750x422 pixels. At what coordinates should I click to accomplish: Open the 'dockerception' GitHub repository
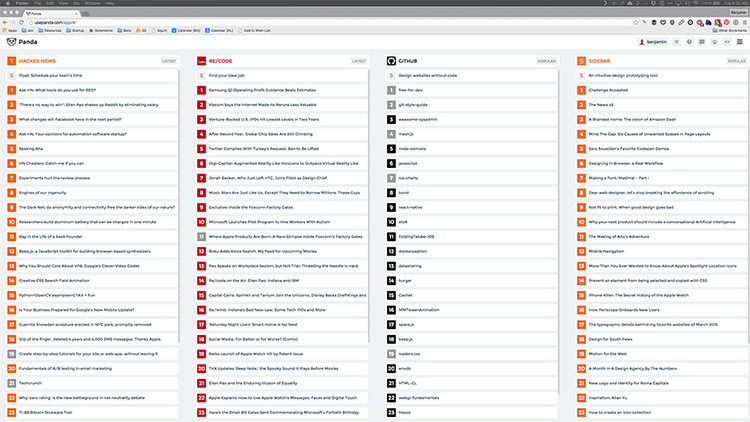pos(412,251)
